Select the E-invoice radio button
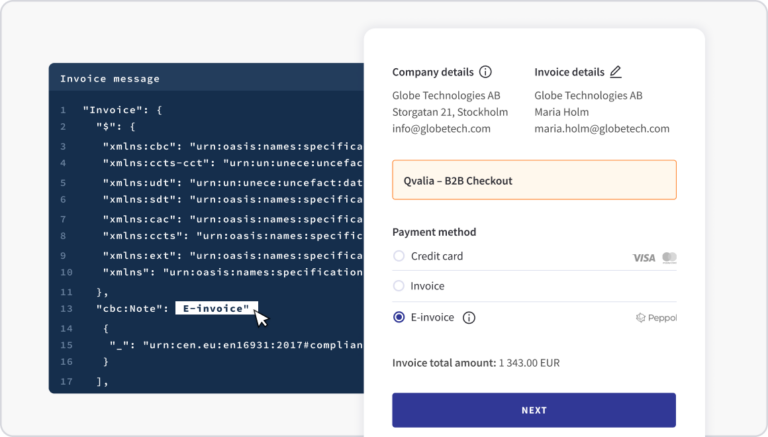The height and width of the screenshot is (437, 768). pyautogui.click(x=399, y=318)
